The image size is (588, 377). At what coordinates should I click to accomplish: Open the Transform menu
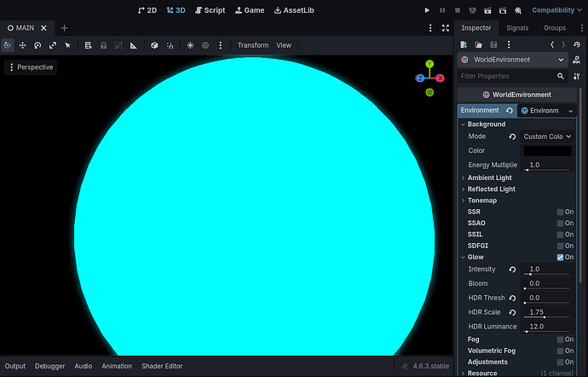click(x=253, y=45)
